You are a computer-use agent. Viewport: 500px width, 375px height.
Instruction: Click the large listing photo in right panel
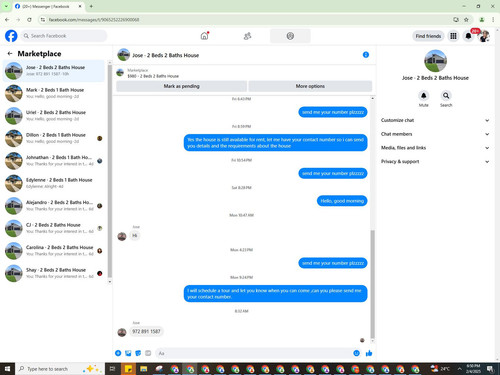pos(435,61)
